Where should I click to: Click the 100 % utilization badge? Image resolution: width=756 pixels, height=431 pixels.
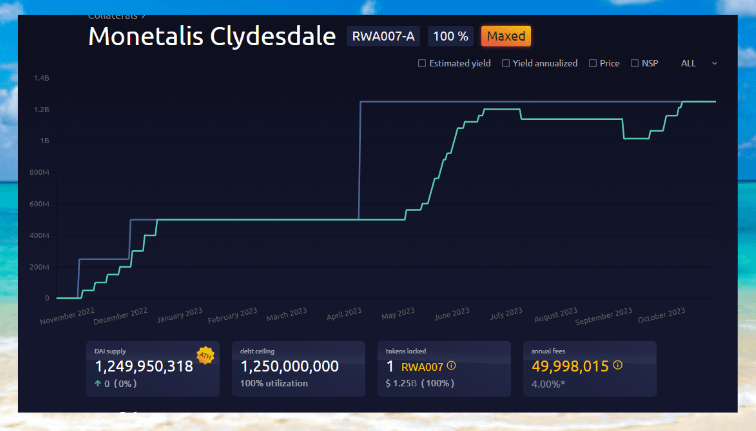coord(450,36)
